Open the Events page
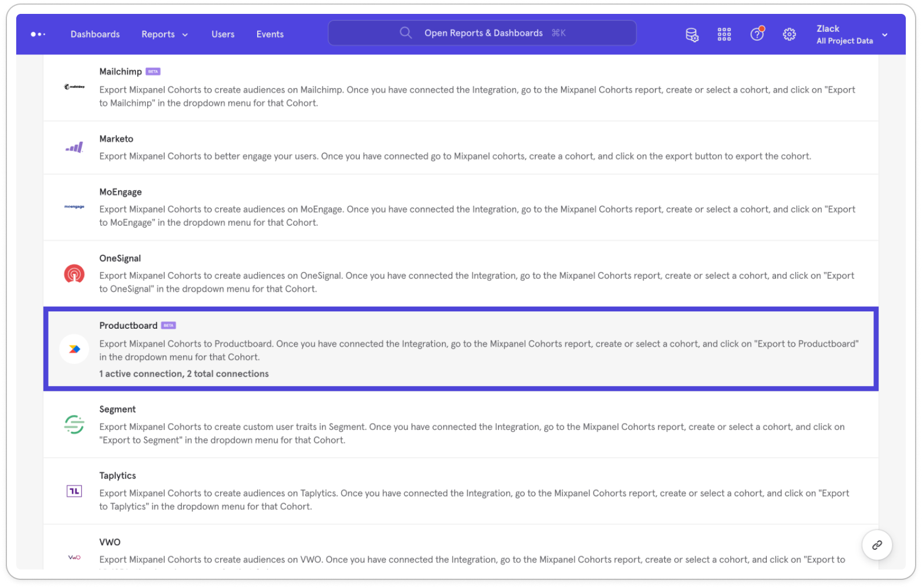 point(270,34)
